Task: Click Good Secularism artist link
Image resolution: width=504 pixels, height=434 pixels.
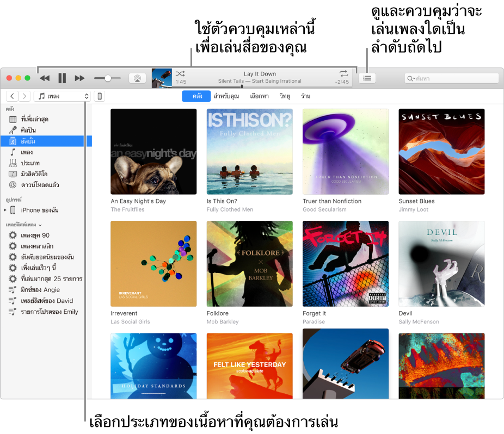Action: [x=324, y=209]
